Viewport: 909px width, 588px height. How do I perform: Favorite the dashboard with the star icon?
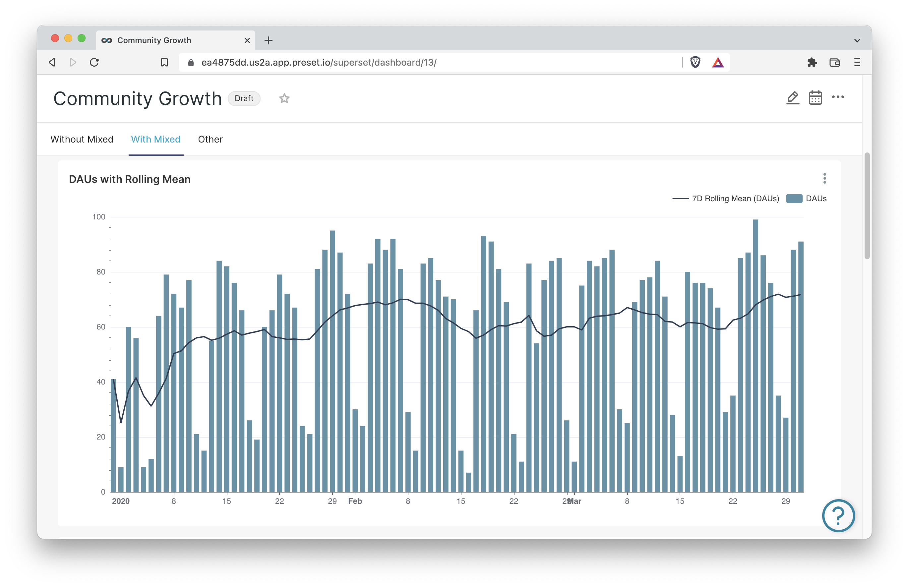pos(284,98)
